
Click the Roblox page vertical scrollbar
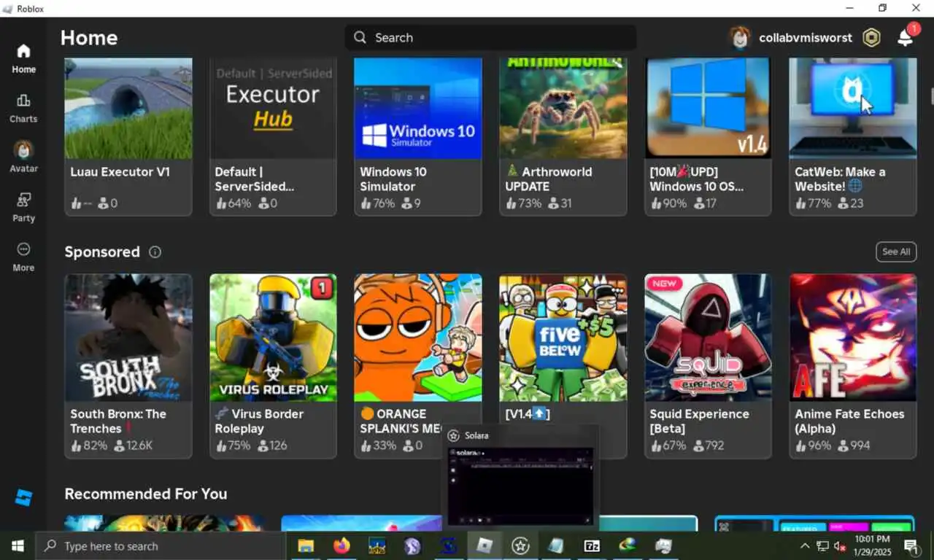click(932, 95)
